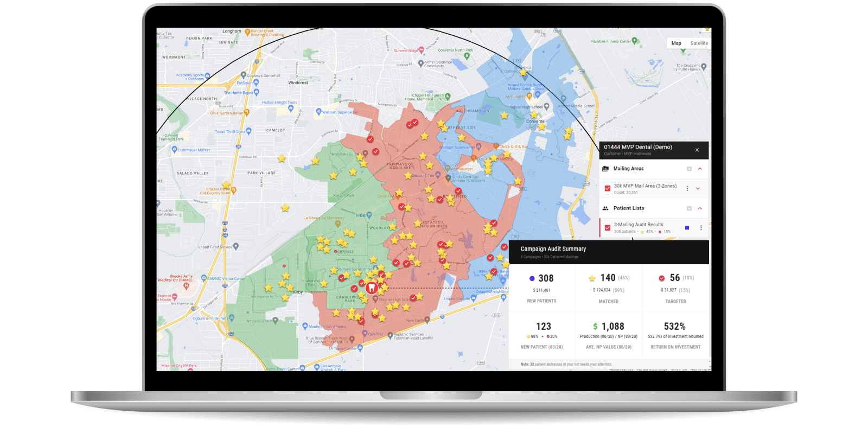
Task: Close the MVP Dental customer panel
Action: (x=697, y=150)
